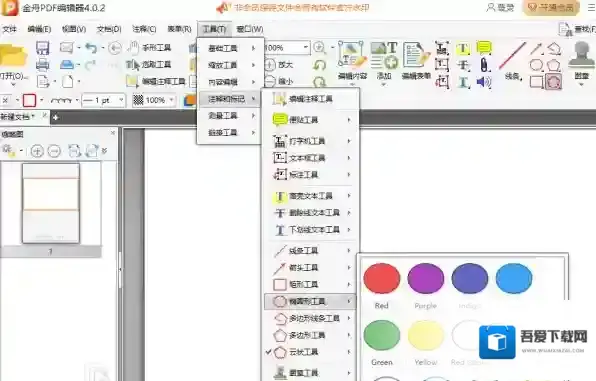The height and width of the screenshot is (381, 596).
Task: Choose 椭圆形工具 ellipse menu item
Action: [309, 301]
